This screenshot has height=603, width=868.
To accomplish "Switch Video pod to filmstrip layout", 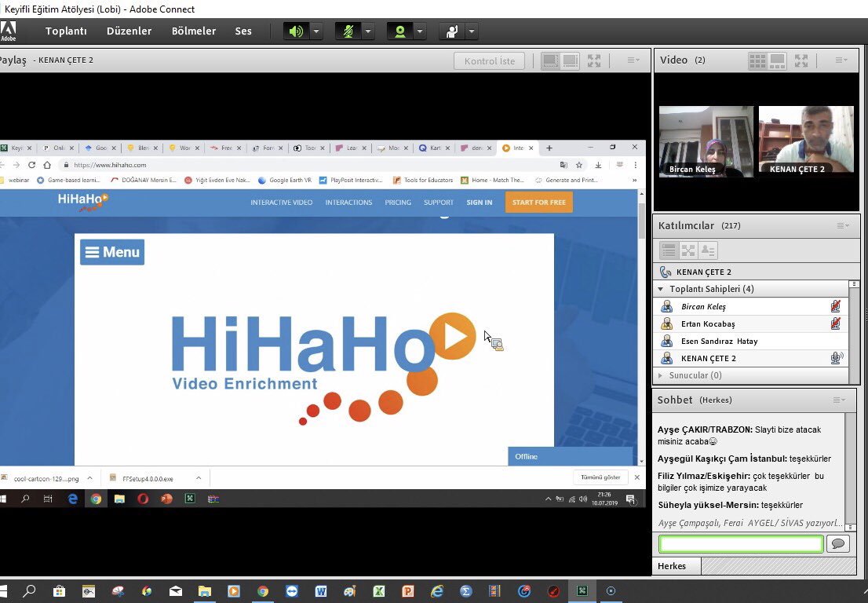I will coord(777,60).
